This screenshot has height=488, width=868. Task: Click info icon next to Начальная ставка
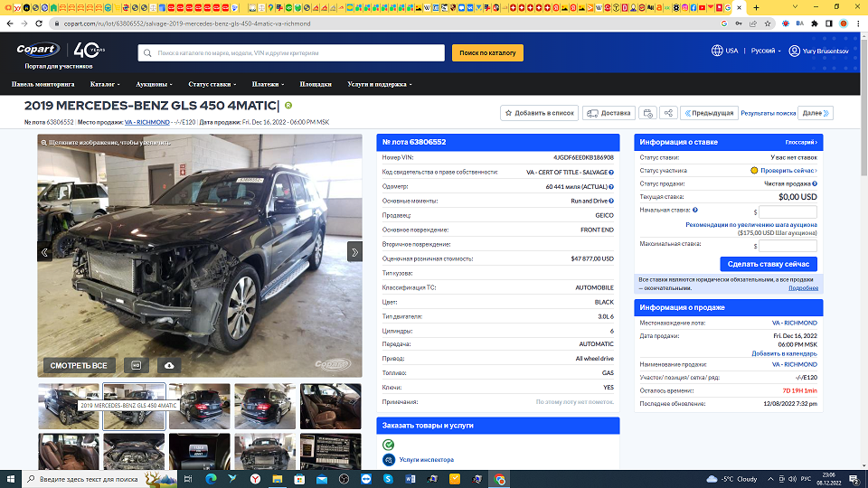(x=694, y=210)
